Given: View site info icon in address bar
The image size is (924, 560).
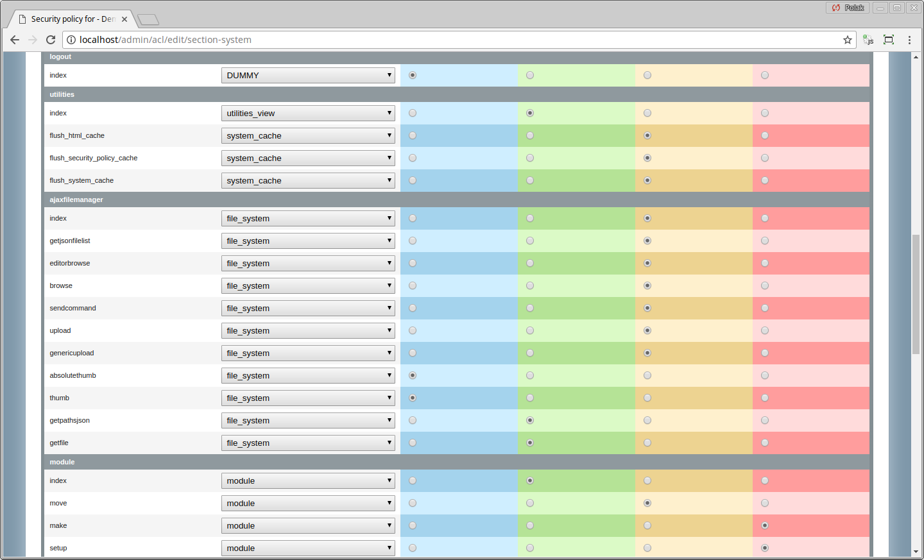Looking at the screenshot, I should coord(71,40).
